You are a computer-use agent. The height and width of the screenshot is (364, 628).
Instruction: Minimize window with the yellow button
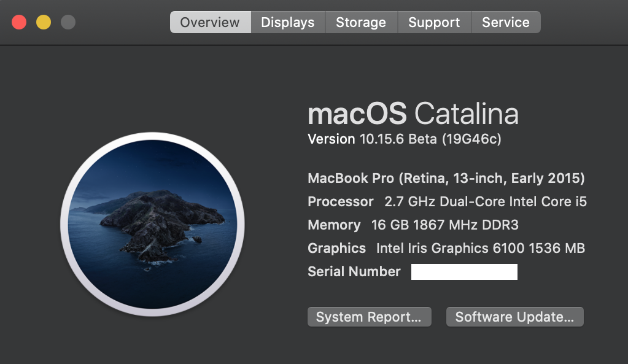point(44,23)
